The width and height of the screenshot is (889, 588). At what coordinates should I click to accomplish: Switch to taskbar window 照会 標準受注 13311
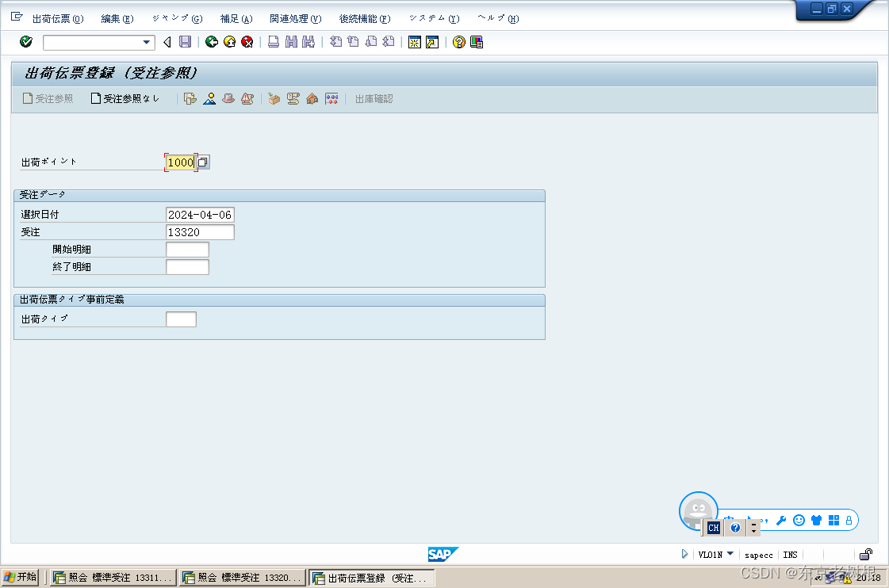tap(113, 578)
